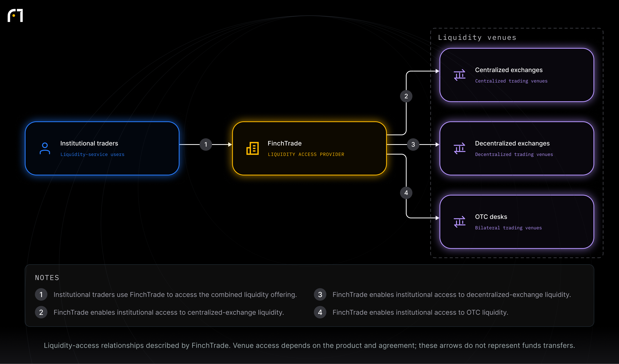Screen dimensions: 619x364
Task: Click the FinchTrade logo in top-left corner
Action: (15, 15)
